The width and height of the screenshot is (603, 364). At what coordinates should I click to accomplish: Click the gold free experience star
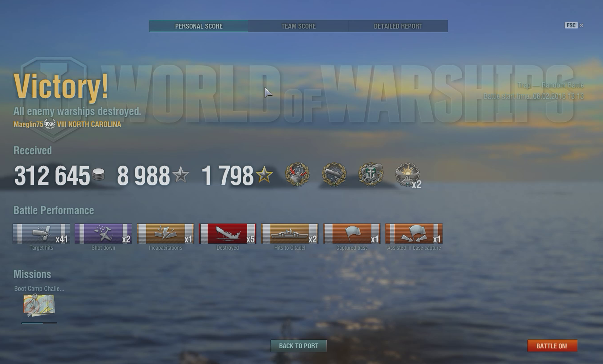pos(264,175)
